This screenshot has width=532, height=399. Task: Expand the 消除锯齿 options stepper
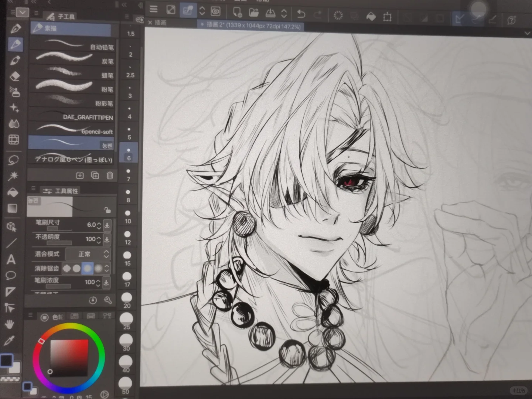[107, 268]
